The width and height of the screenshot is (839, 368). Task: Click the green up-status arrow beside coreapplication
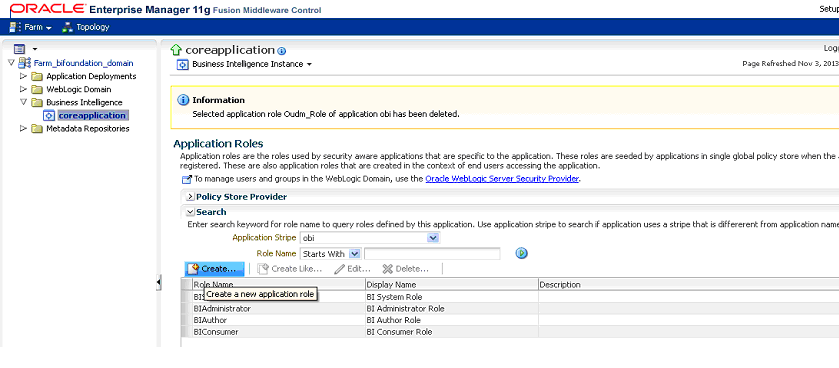pyautogui.click(x=176, y=50)
